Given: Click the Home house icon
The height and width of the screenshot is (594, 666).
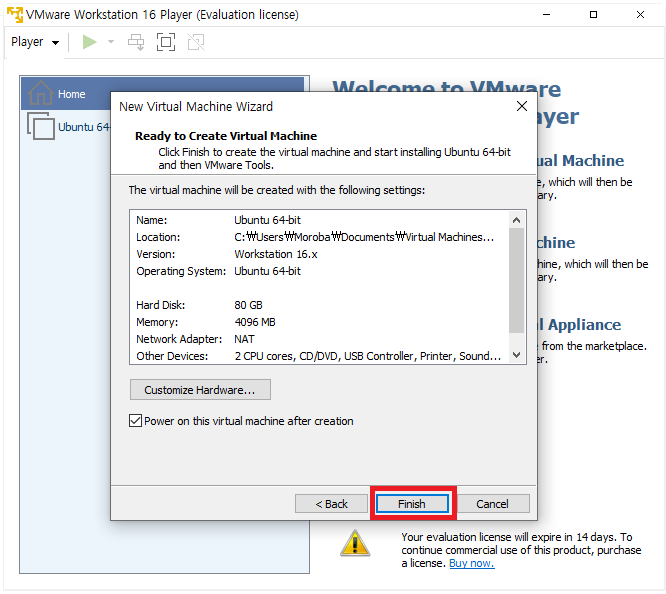Looking at the screenshot, I should pos(40,93).
